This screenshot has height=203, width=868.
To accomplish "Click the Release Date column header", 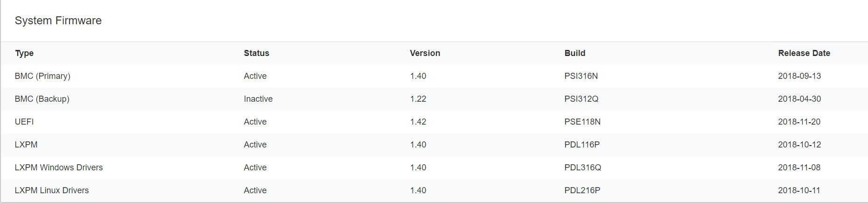I will tap(804, 53).
